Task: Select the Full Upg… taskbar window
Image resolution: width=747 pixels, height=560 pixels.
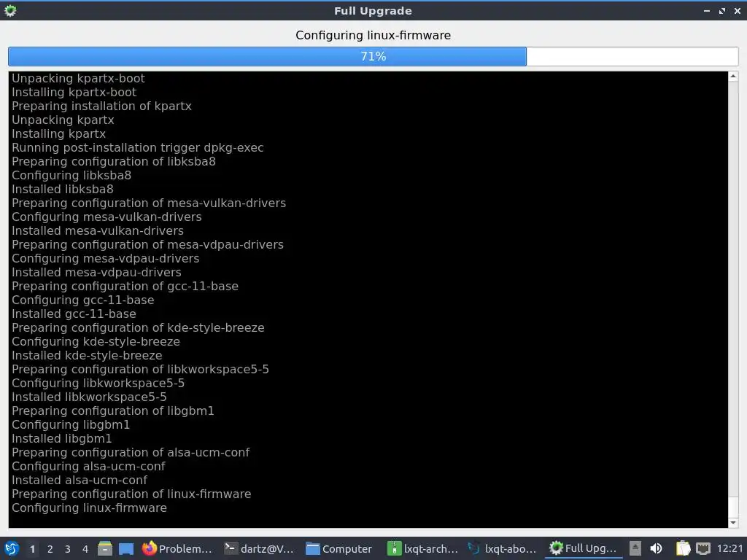Action: [x=583, y=548]
